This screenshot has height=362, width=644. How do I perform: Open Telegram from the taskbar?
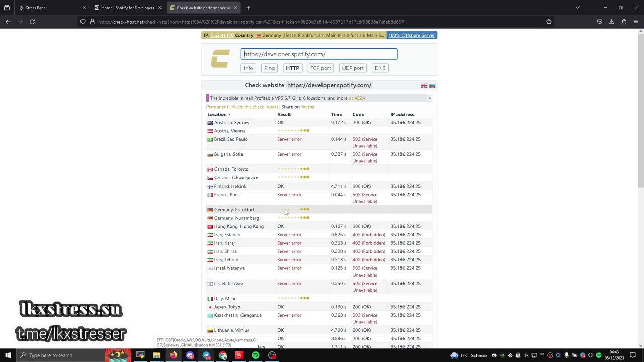pos(206,355)
